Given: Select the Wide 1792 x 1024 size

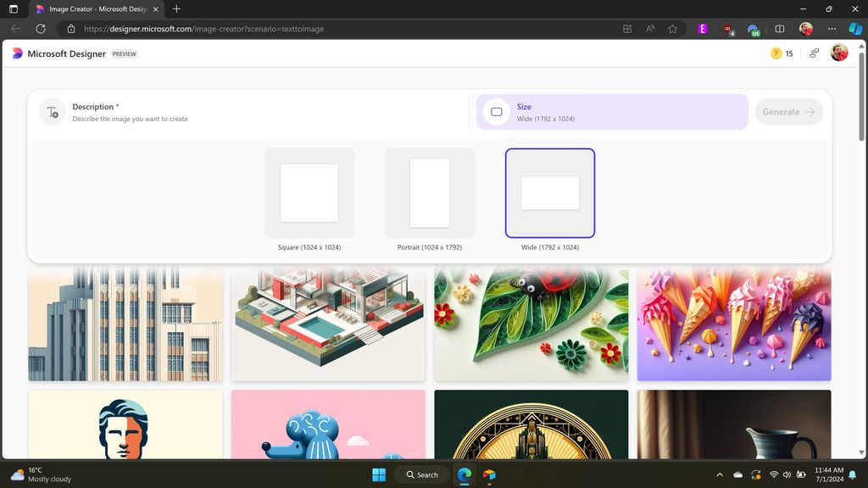Looking at the screenshot, I should [x=549, y=193].
